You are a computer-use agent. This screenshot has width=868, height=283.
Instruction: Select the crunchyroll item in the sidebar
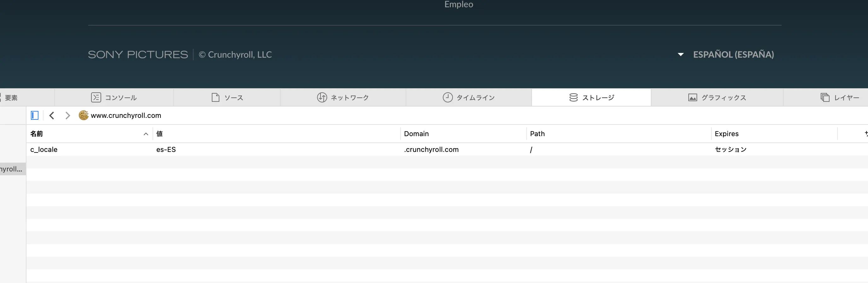(13, 169)
